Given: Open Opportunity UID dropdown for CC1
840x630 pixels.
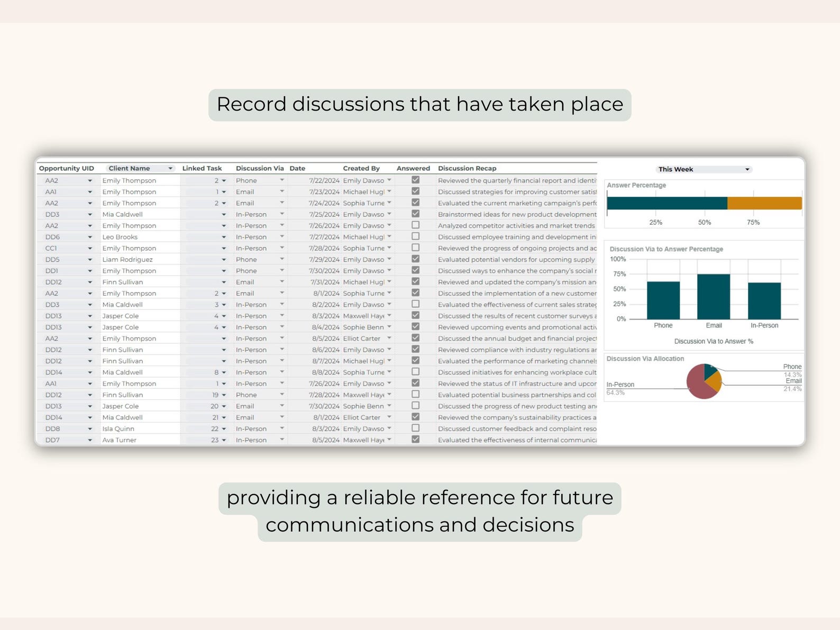Looking at the screenshot, I should 90,248.
